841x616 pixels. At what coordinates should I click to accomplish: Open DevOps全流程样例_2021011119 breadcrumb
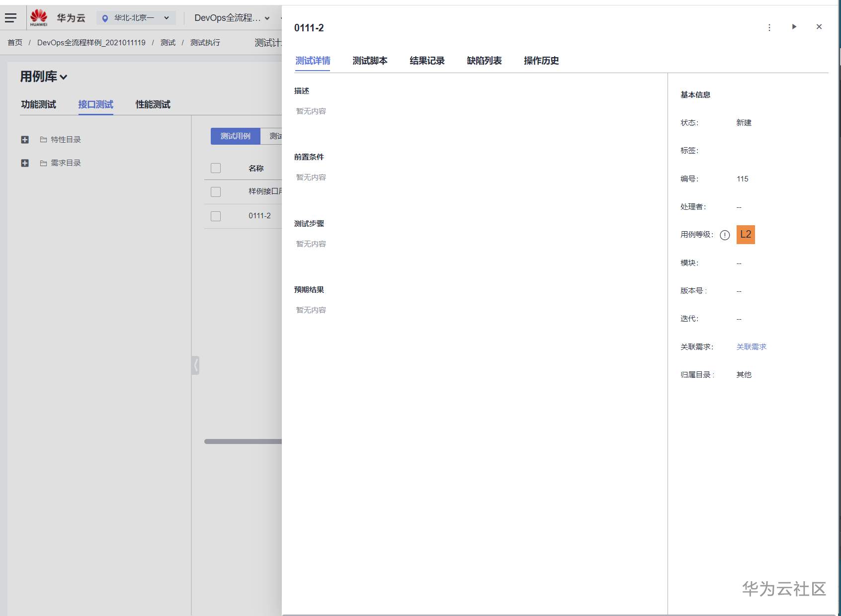pyautogui.click(x=91, y=43)
